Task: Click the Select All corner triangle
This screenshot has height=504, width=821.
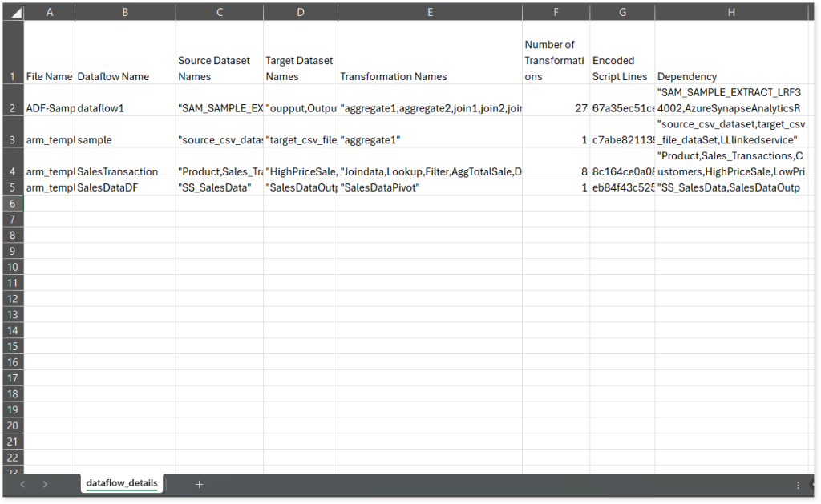Action: pyautogui.click(x=12, y=12)
